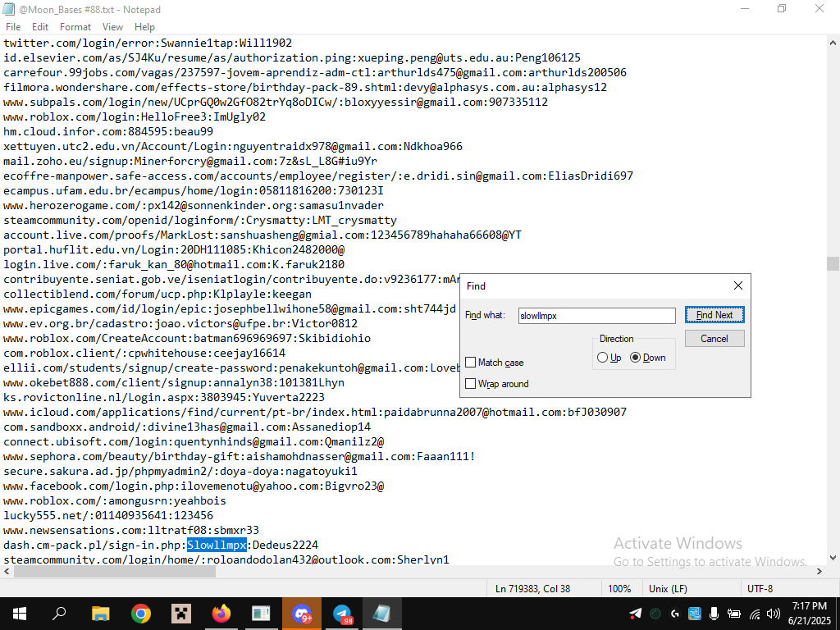
Task: Click the vertical scrollbar down arrow
Action: tap(833, 558)
